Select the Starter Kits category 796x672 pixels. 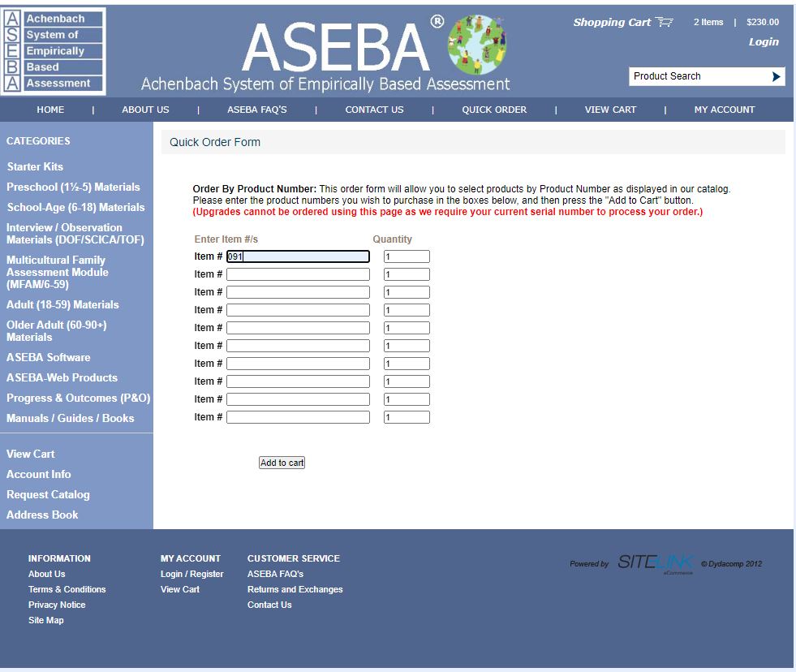(35, 166)
